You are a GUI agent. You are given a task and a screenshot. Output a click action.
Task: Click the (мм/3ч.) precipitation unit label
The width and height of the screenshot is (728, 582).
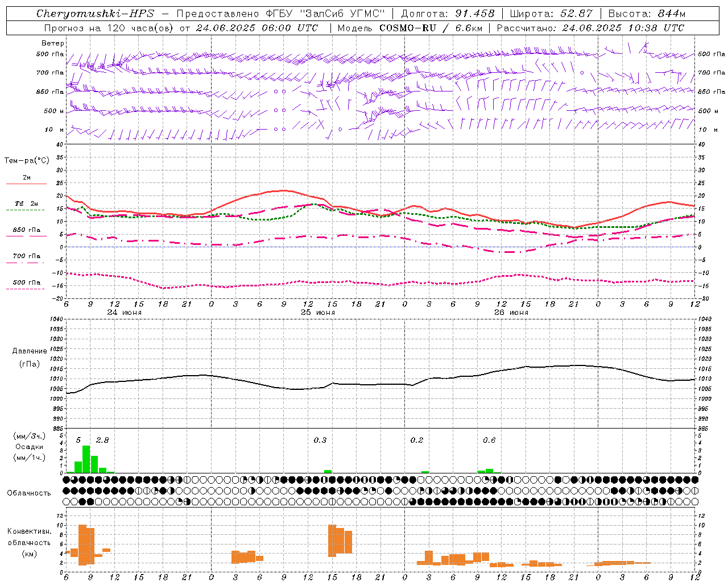(30, 436)
